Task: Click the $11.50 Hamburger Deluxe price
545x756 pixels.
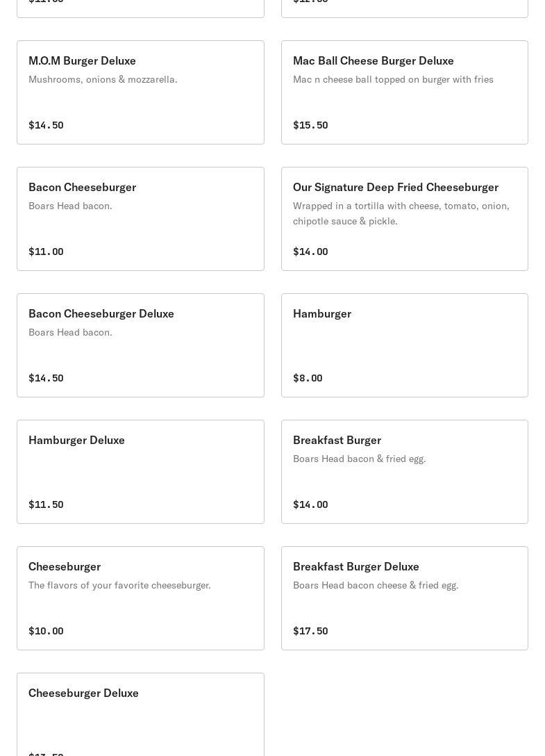Action: (46, 505)
